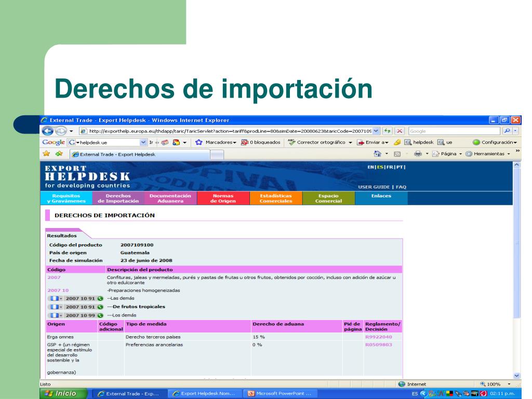The width and height of the screenshot is (532, 399).
Task: Open the 'Derechos de Importación' tab
Action: pos(118,198)
